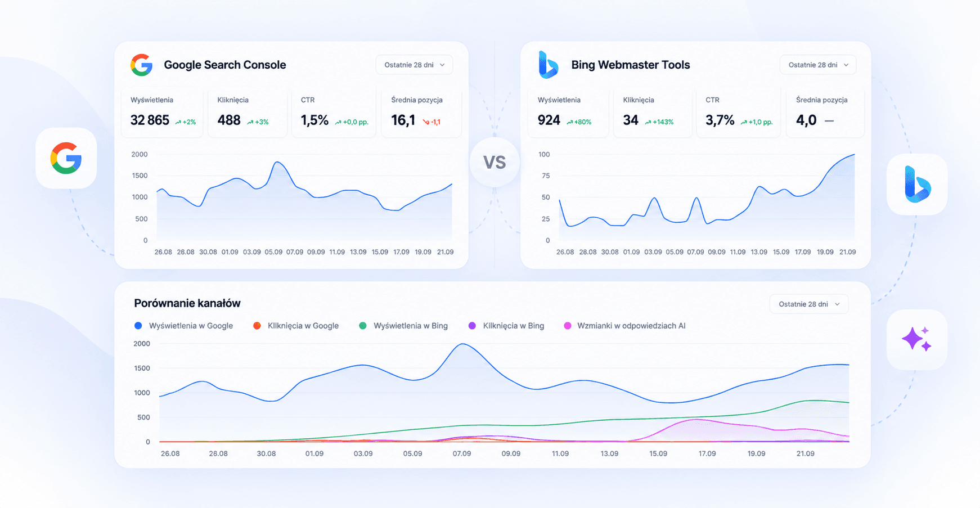The height and width of the screenshot is (508, 980).
Task: Toggle the Kliknięcia w Google legend series
Action: pos(296,326)
